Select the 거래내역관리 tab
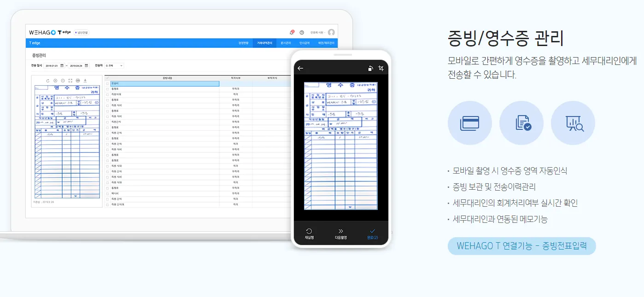Image resolution: width=644 pixels, height=297 pixels. point(265,43)
